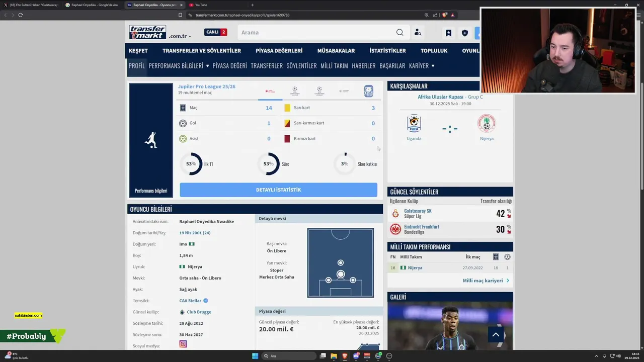The height and width of the screenshot is (362, 644).
Task: Click the Performans bilgileri player silhouette
Action: [151, 140]
